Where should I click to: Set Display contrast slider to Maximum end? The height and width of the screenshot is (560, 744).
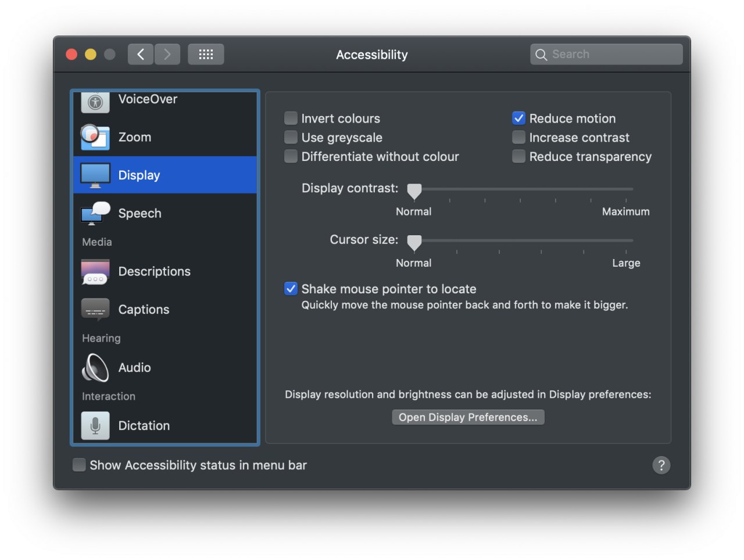coord(626,189)
